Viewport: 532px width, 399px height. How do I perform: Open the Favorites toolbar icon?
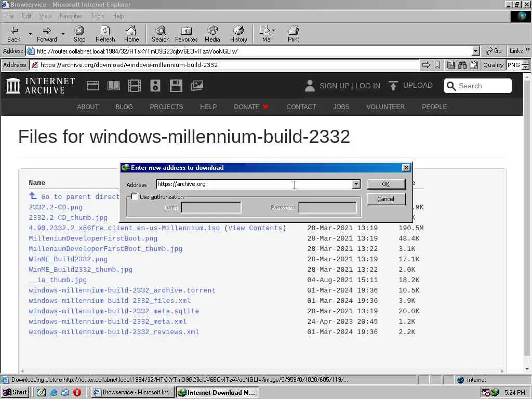(187, 34)
